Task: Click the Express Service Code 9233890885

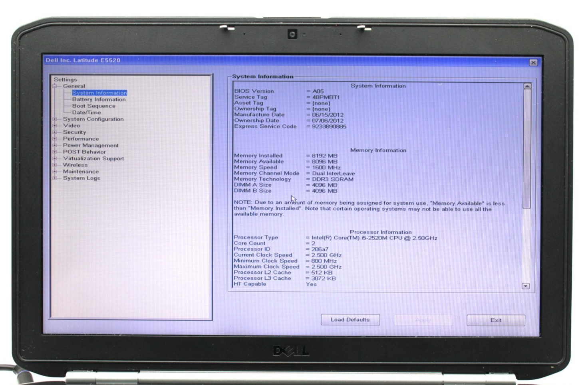Action: click(x=329, y=126)
